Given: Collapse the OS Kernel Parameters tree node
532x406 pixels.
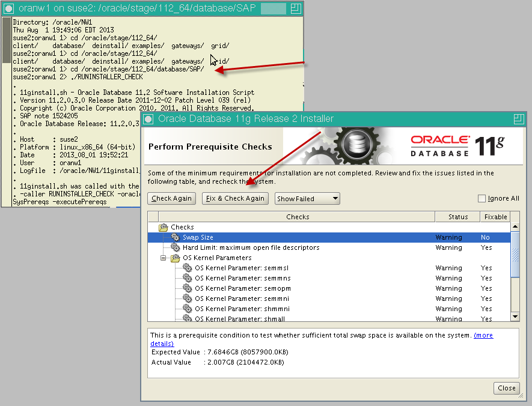Looking at the screenshot, I should (164, 258).
